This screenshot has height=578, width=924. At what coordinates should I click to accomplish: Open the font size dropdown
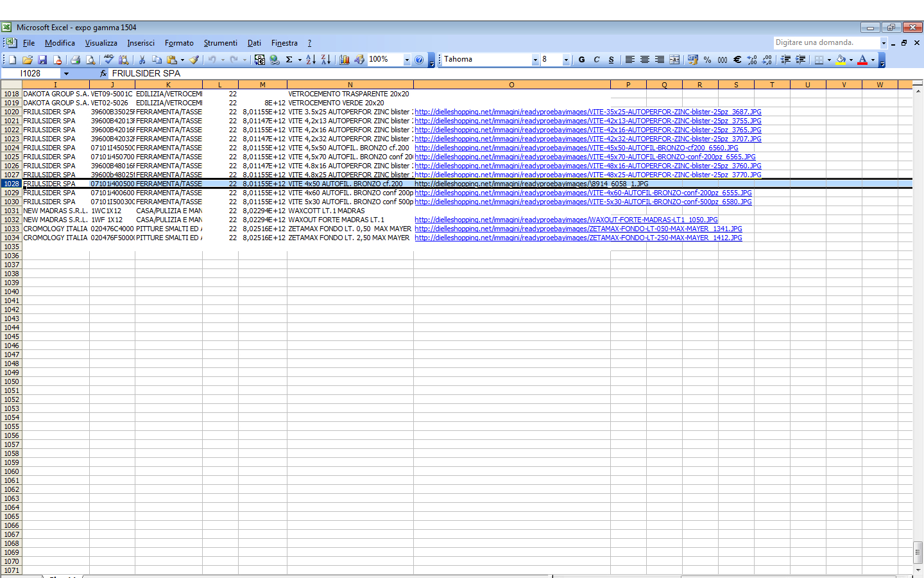coord(566,60)
